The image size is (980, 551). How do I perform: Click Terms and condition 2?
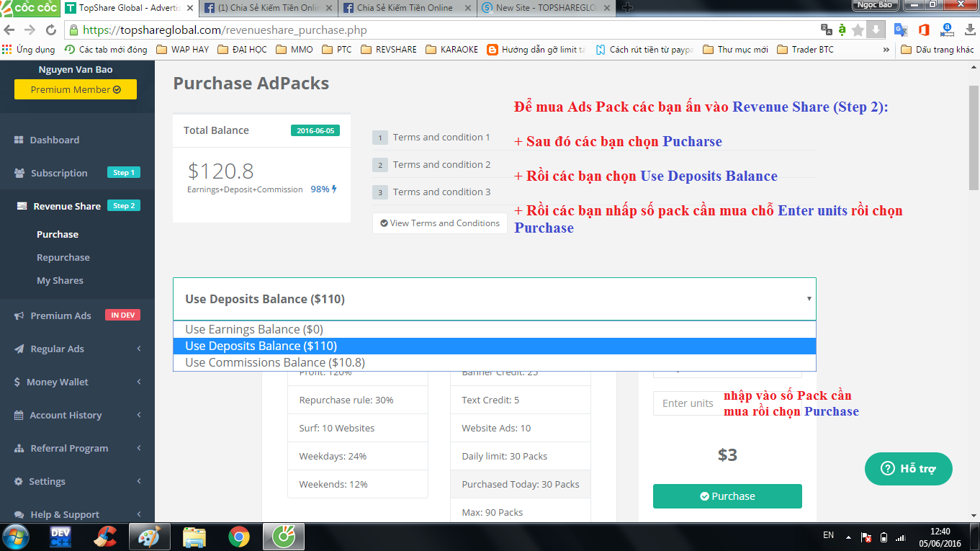point(441,164)
